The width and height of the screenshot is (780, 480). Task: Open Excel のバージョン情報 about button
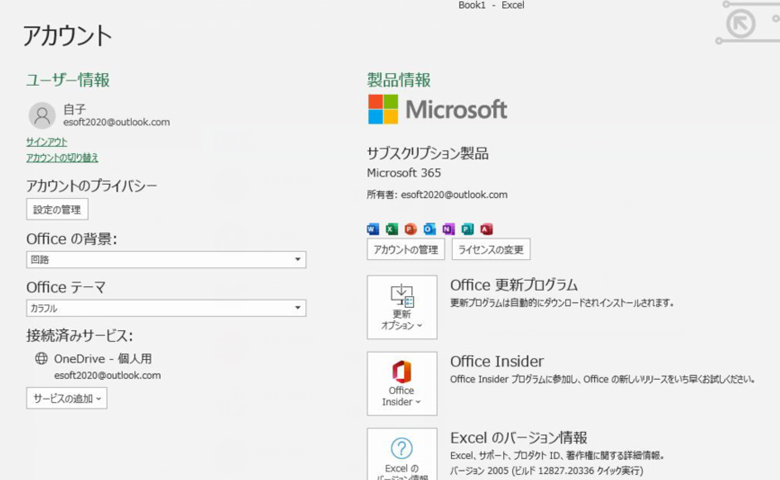click(402, 454)
